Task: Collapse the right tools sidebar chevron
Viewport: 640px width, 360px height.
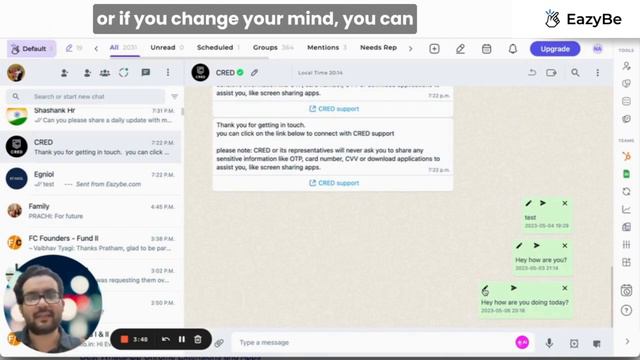Action: click(x=627, y=341)
